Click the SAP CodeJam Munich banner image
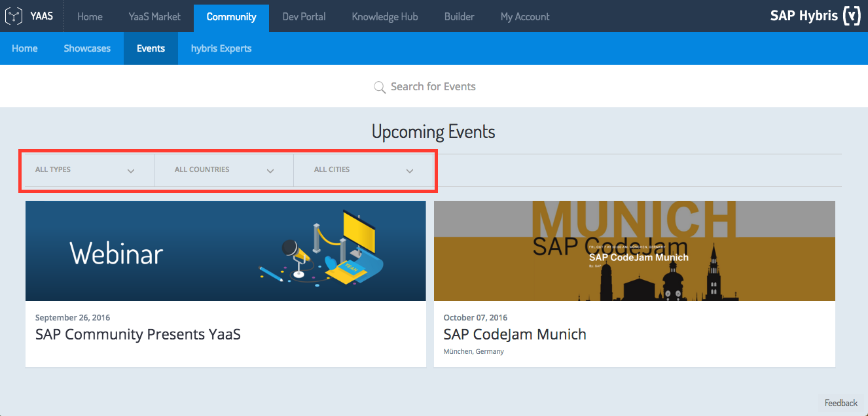The height and width of the screenshot is (416, 868). [634, 251]
